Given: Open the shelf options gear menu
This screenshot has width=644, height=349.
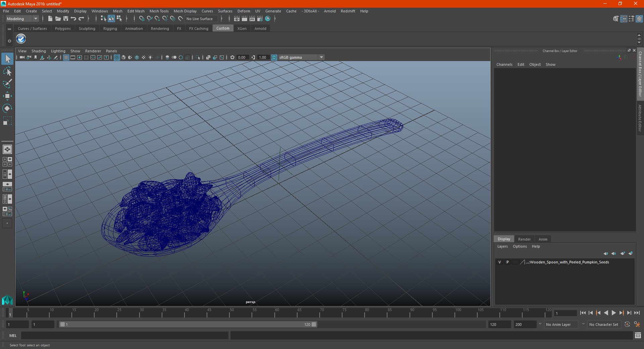Looking at the screenshot, I should 9,41.
